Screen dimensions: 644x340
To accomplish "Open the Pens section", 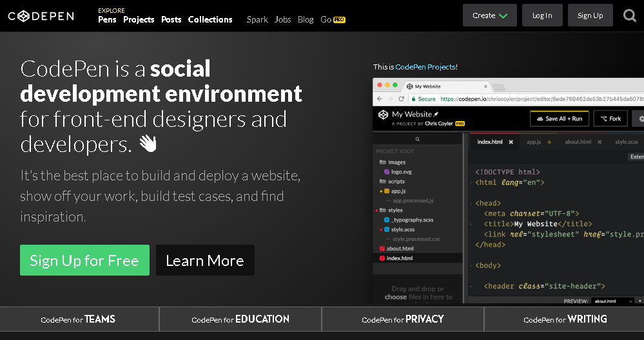I will click(107, 20).
